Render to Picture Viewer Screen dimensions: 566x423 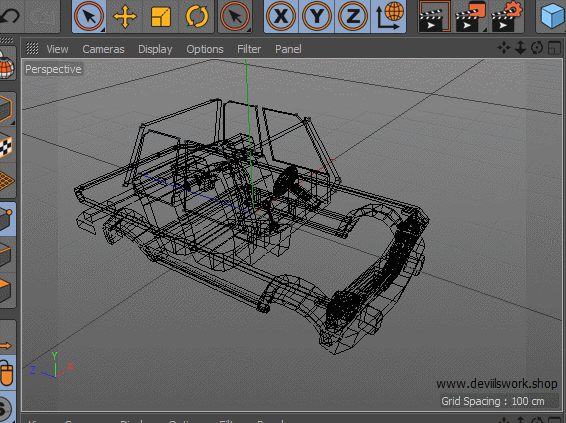(471, 16)
